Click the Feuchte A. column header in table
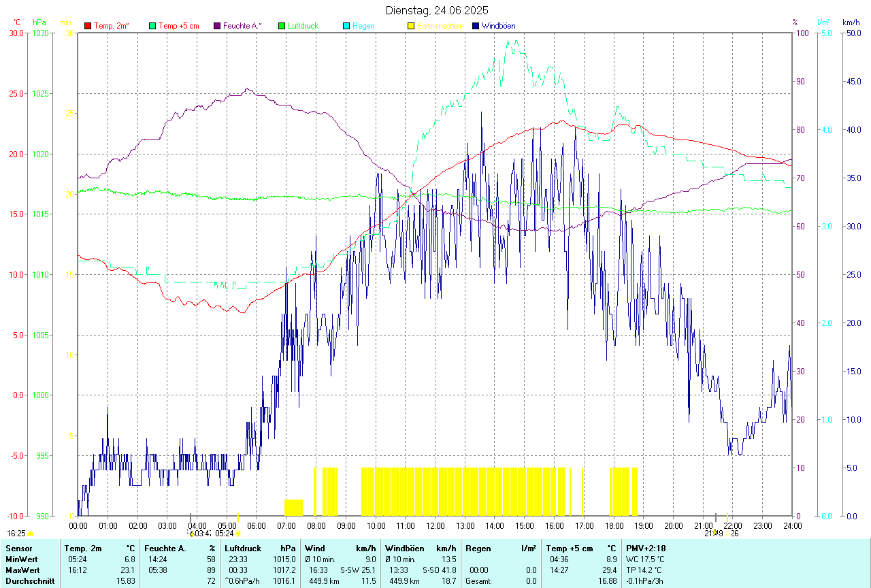 164,549
